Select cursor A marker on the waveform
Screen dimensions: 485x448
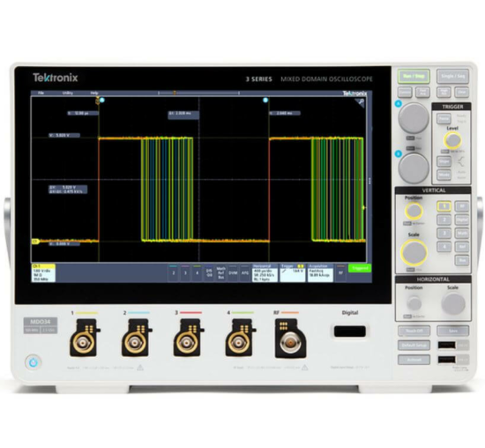(102, 101)
